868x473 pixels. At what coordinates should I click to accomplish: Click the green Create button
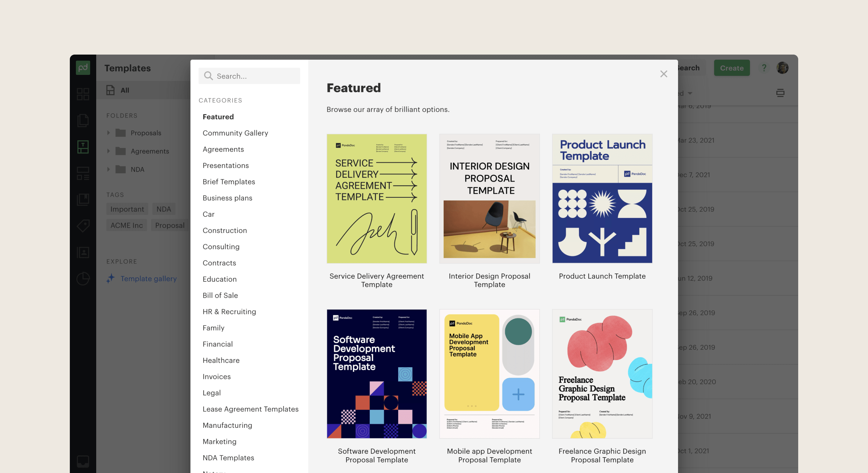point(732,68)
